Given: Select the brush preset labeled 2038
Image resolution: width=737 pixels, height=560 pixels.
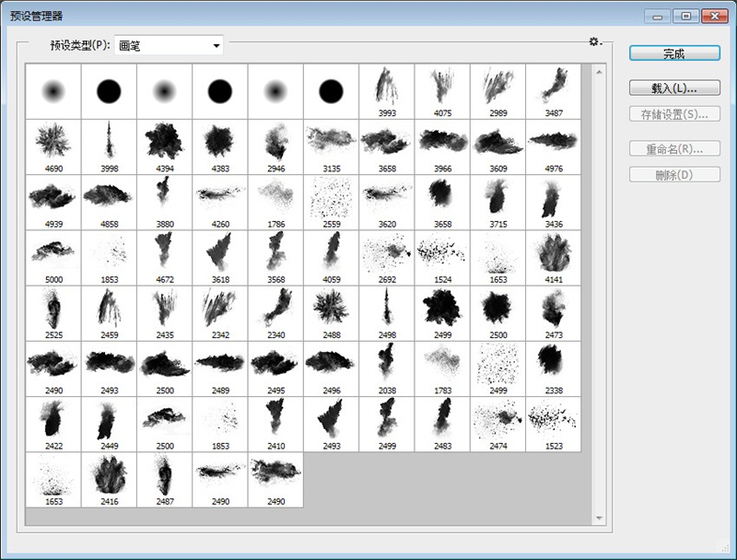Looking at the screenshot, I should 387,367.
